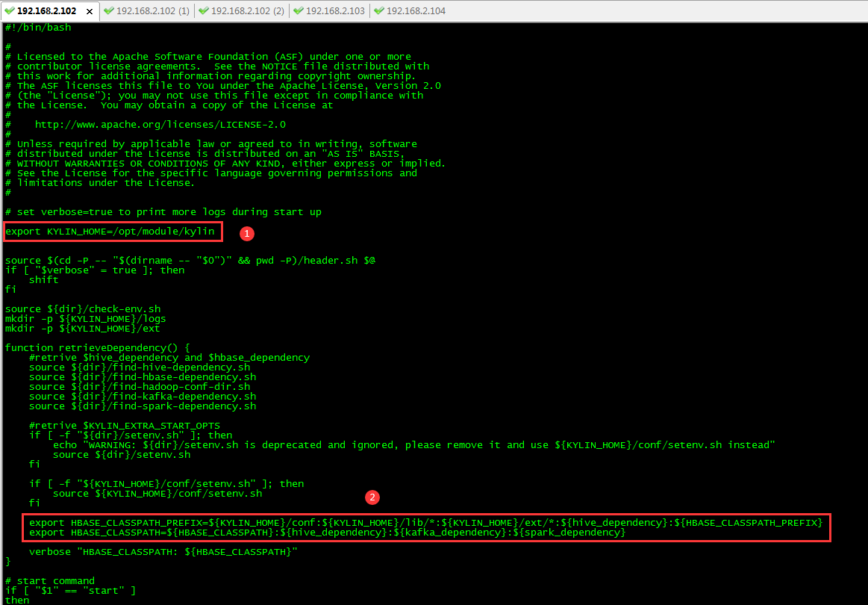Click the green check icon on the 192.168.2.103 tab
This screenshot has width=868, height=605.
tap(299, 10)
